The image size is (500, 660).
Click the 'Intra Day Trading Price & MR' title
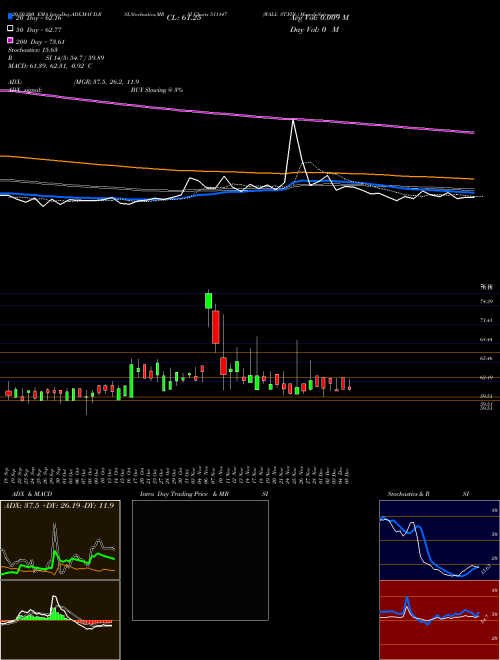click(184, 494)
